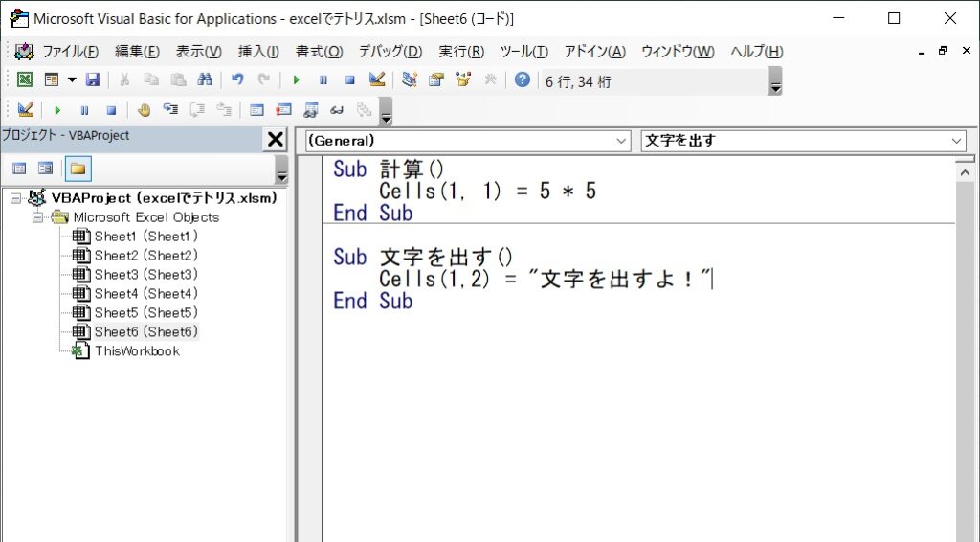The width and height of the screenshot is (980, 542).
Task: Click Break in the Standard toolbar
Action: coord(323,79)
